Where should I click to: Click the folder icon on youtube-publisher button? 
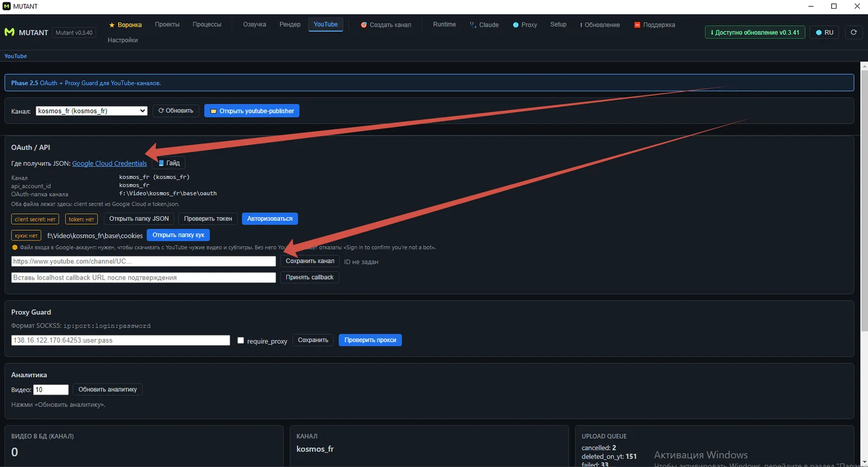click(x=214, y=111)
